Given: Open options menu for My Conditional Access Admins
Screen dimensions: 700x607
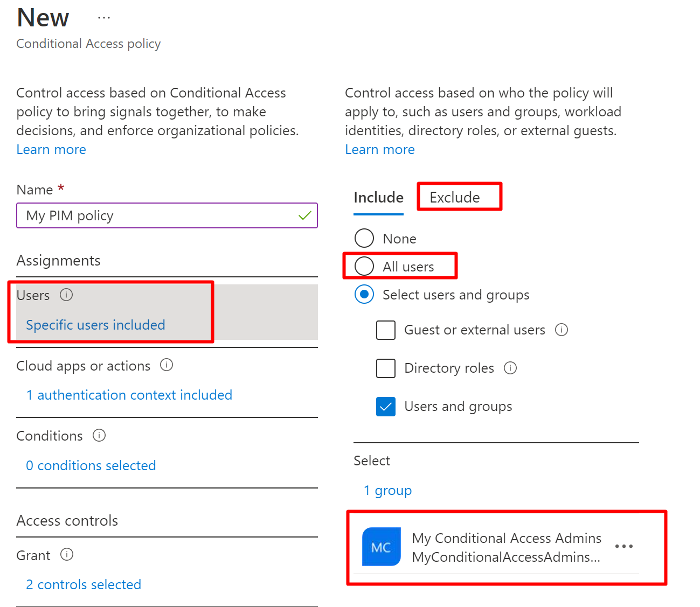Looking at the screenshot, I should [x=623, y=547].
